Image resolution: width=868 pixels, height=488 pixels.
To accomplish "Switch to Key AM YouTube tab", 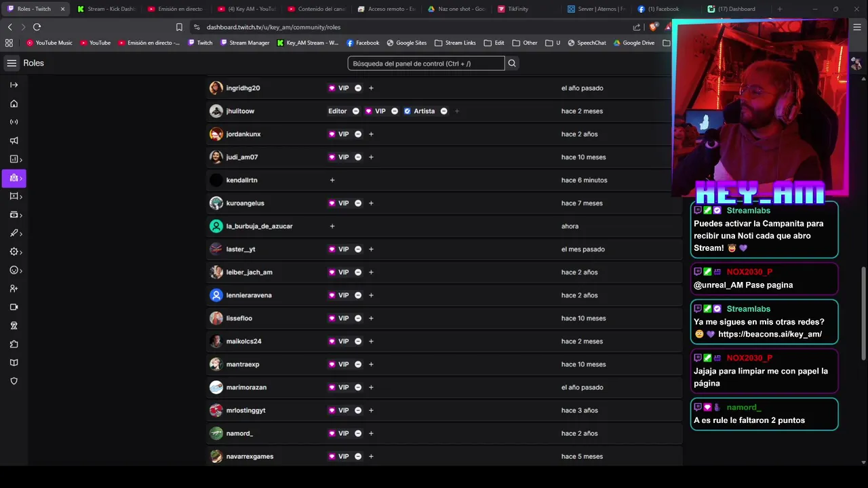I will click(247, 9).
